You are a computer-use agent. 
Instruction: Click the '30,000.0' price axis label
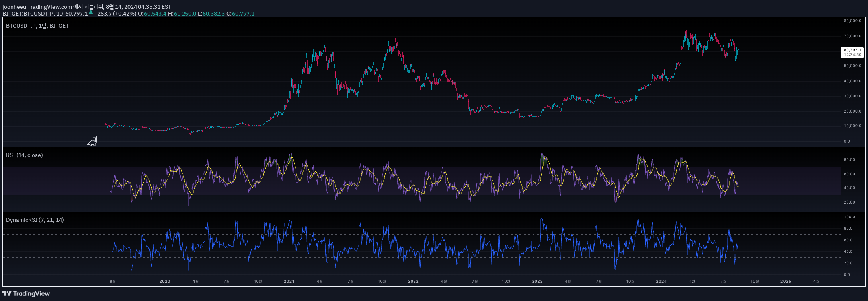coord(852,96)
